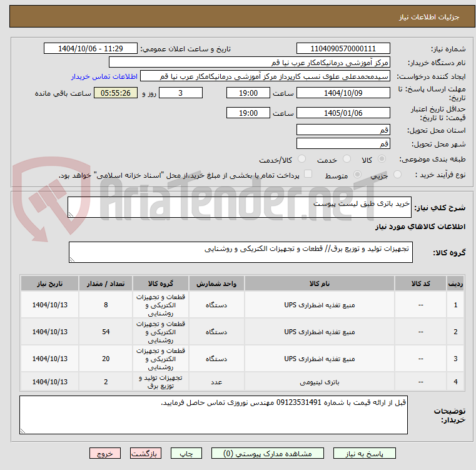Open اطلاعات تماس خریدار link
The height and width of the screenshot is (470, 476).
tap(104, 76)
